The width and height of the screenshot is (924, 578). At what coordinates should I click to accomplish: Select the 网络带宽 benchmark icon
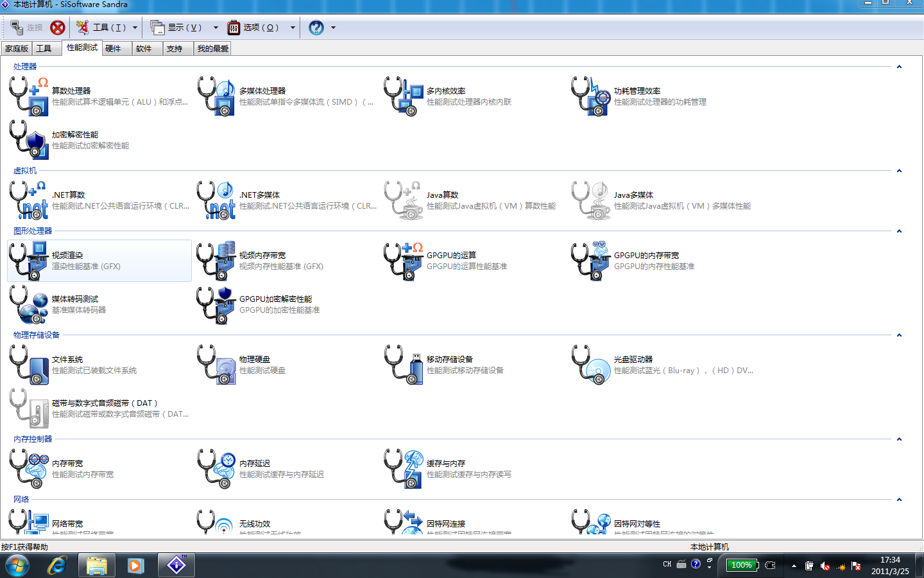(29, 521)
